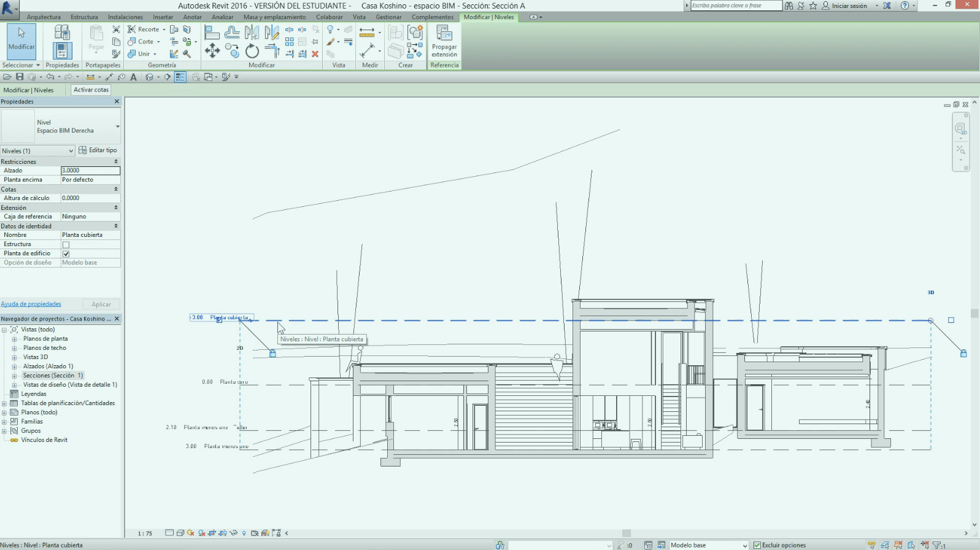980x550 pixels.
Task: Toggle the empty level bubble checkbox at right end
Action: coord(951,320)
